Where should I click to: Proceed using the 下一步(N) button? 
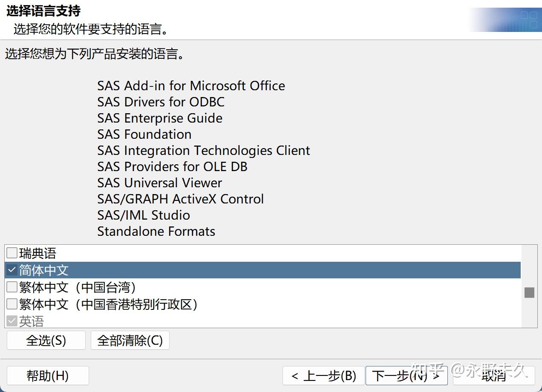click(406, 376)
